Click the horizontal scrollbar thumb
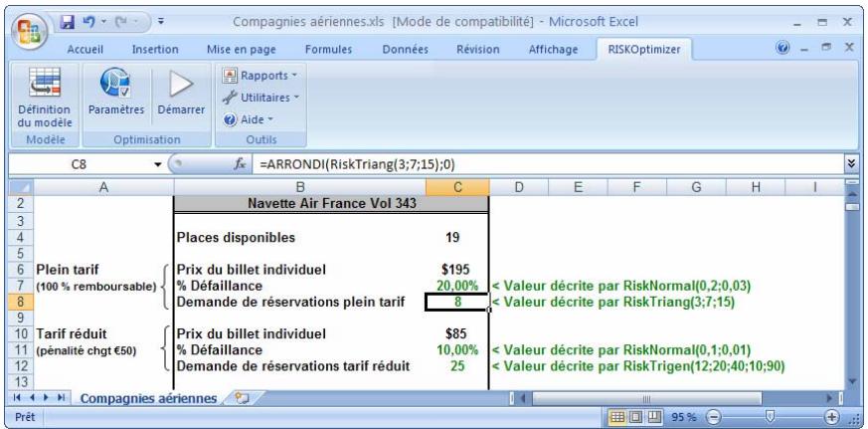 (646, 398)
